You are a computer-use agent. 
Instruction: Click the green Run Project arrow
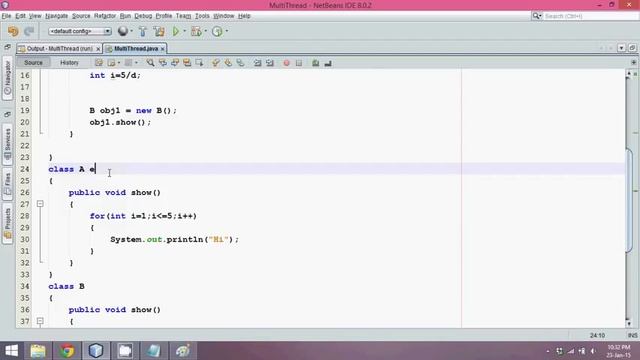point(176,31)
